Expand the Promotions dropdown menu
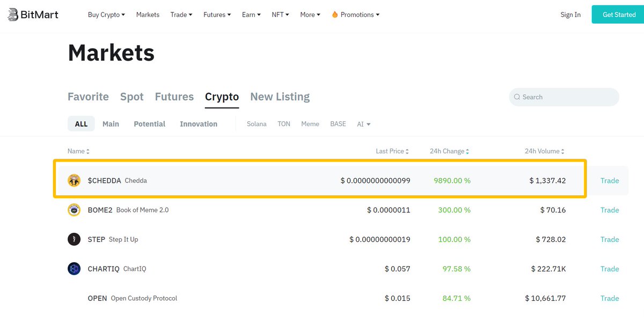 [355, 14]
